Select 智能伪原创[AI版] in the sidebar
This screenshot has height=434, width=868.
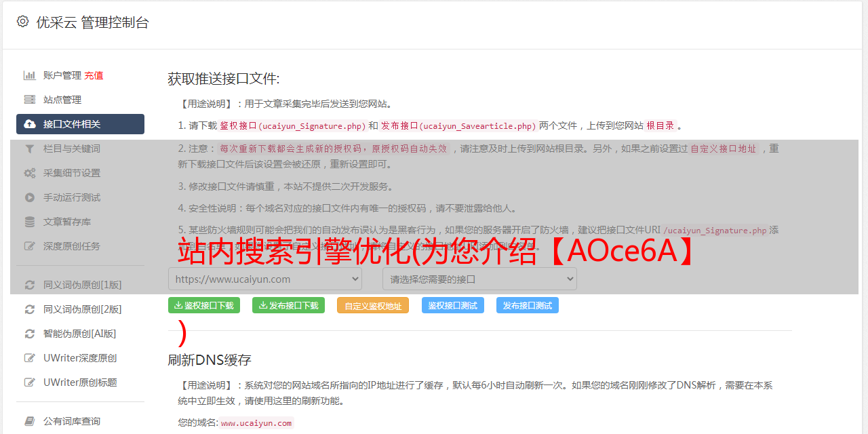tap(80, 334)
